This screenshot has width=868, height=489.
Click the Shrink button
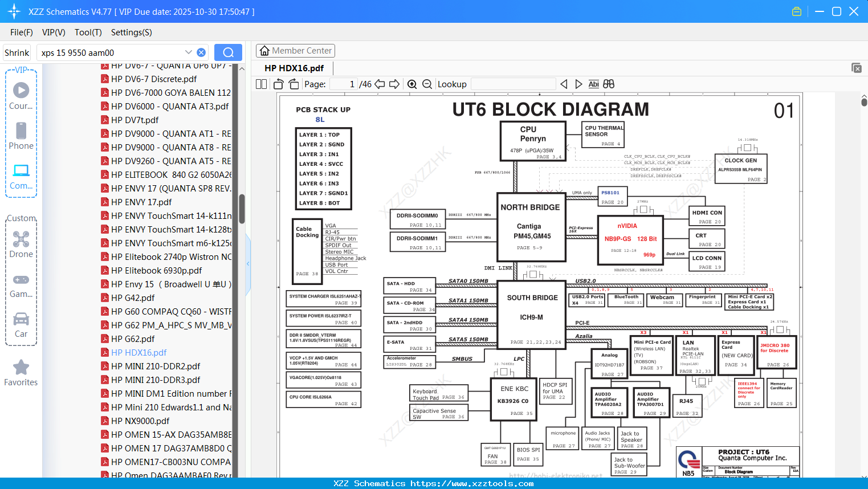click(x=17, y=52)
